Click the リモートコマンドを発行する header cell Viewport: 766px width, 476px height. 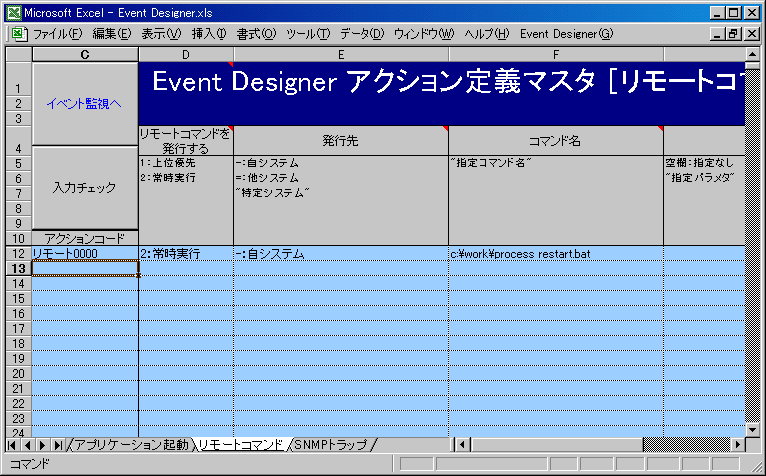[186, 141]
